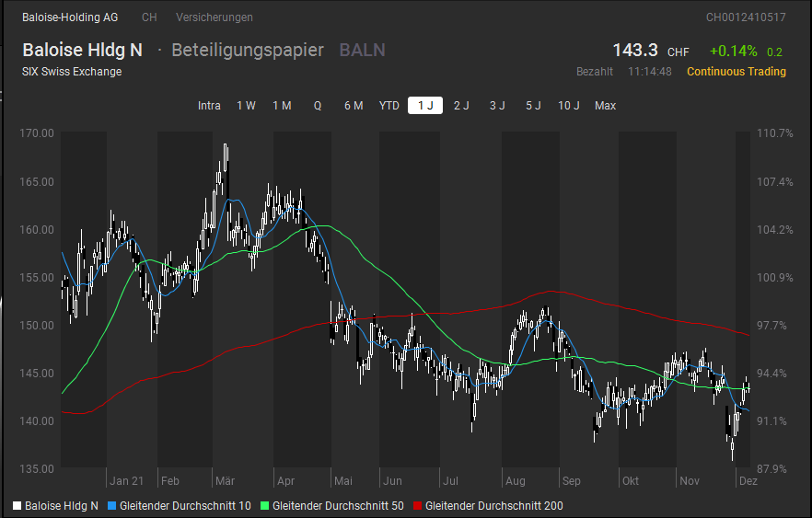
Task: Click the Continuous Trading status label
Action: click(737, 72)
